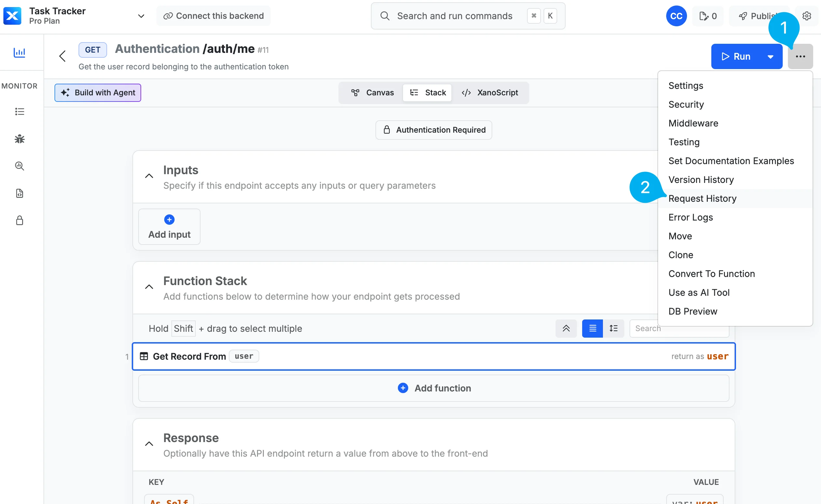The height and width of the screenshot is (504, 821).
Task: Click the GET method badge
Action: [x=93, y=50]
